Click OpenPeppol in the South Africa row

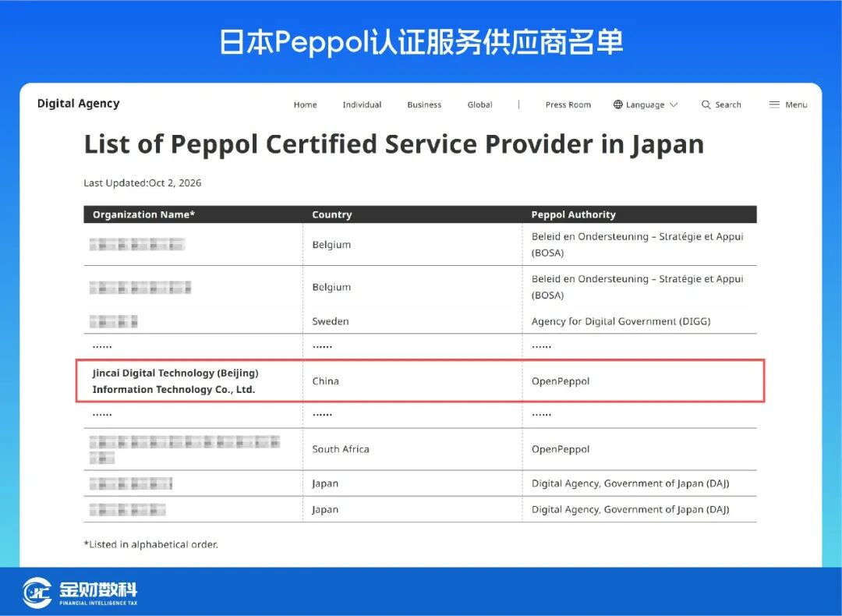pos(560,449)
